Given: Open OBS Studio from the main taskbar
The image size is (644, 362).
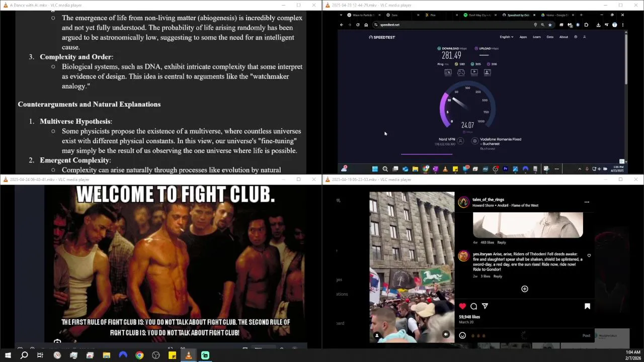Looking at the screenshot, I should (156, 355).
